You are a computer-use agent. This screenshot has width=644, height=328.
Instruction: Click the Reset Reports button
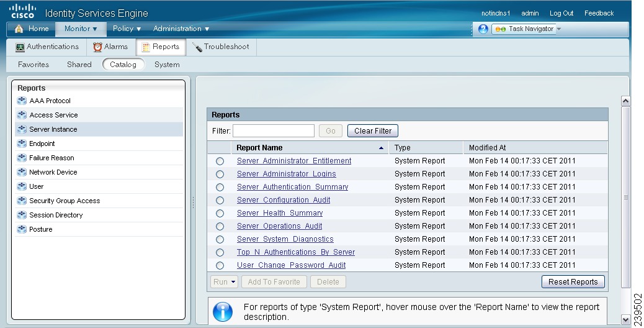[x=573, y=282]
